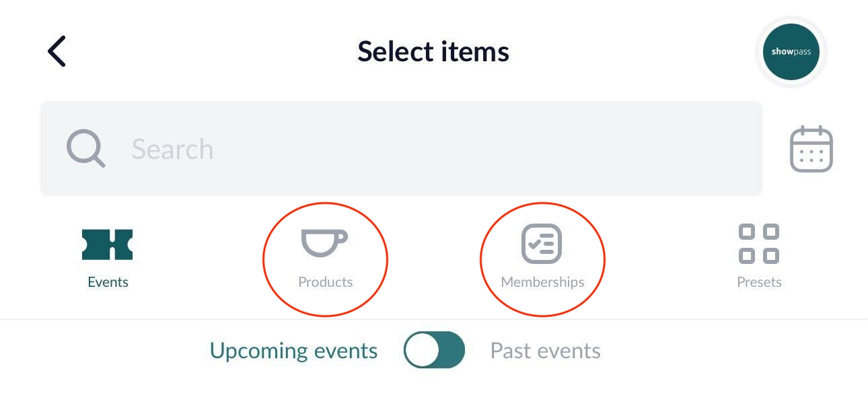868x400 pixels.
Task: Select the Events ticket icon
Action: 108,244
